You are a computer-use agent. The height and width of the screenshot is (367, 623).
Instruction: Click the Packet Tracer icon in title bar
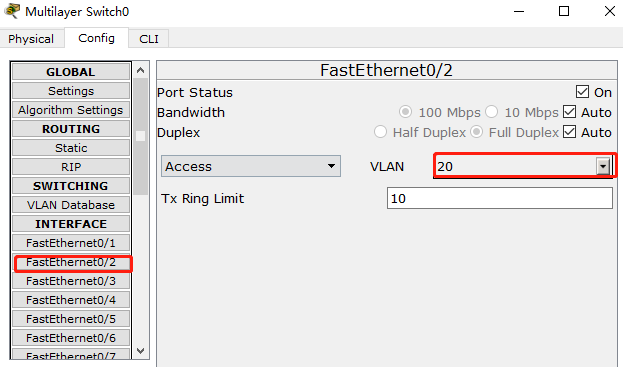(12, 11)
